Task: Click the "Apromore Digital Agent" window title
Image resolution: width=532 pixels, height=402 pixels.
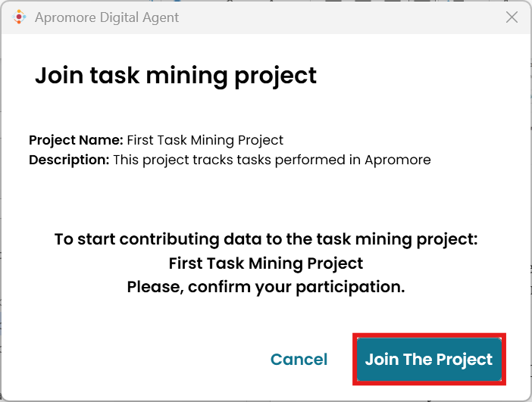Action: pos(107,17)
